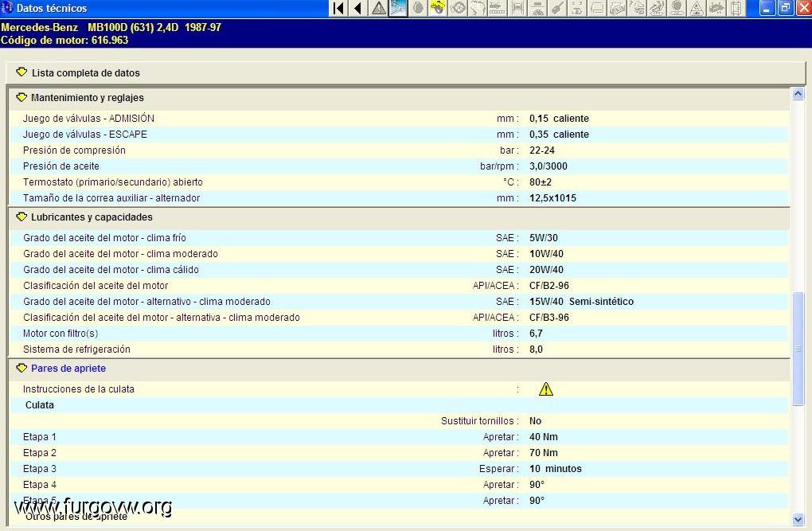This screenshot has height=531, width=812.
Task: Select 'Instrucciones de la culata' row label
Action: [x=79, y=389]
